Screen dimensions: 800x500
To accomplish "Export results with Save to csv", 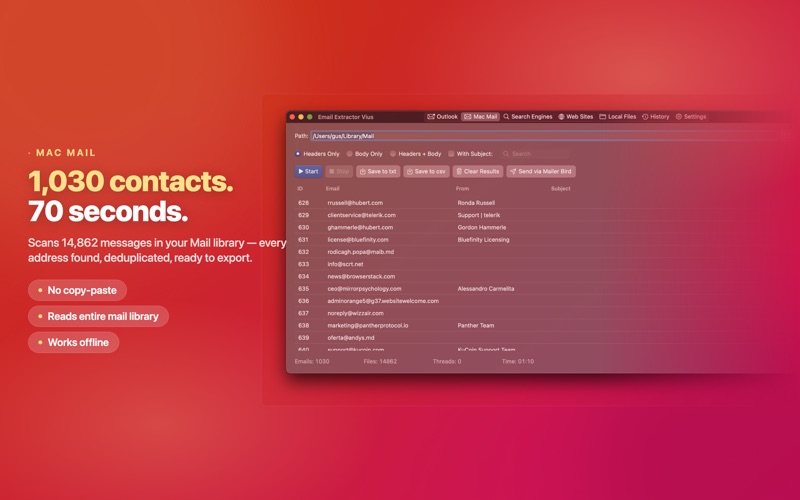I will click(x=426, y=171).
